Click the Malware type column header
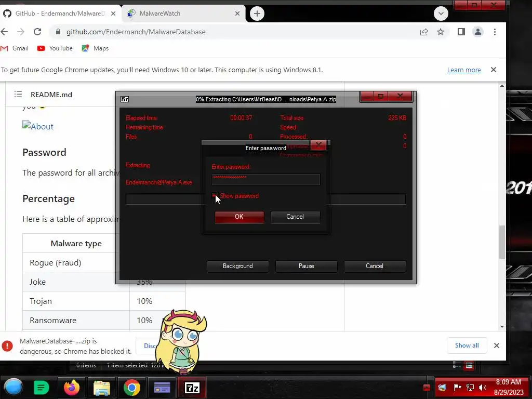Screen dimensions: 532x399 coord(76,243)
